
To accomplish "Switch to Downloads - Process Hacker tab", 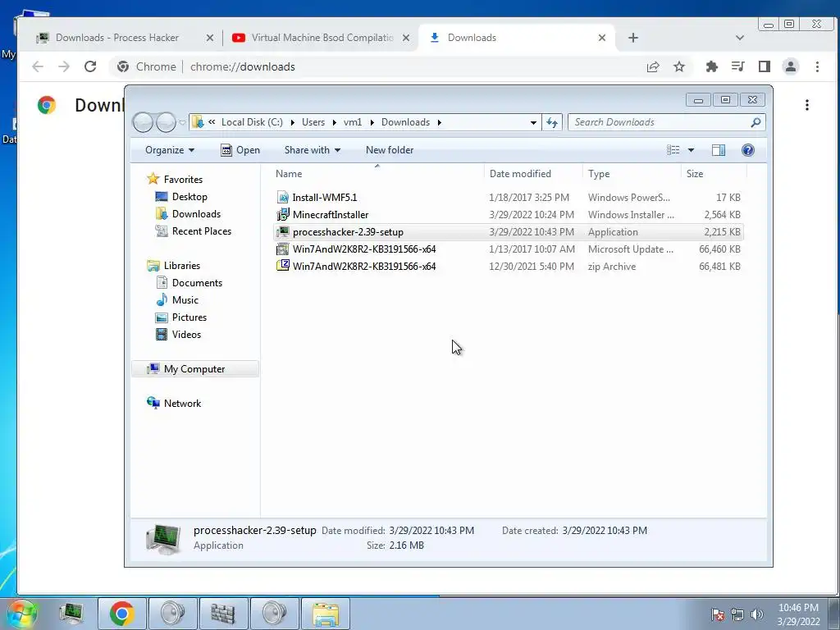I will point(116,38).
